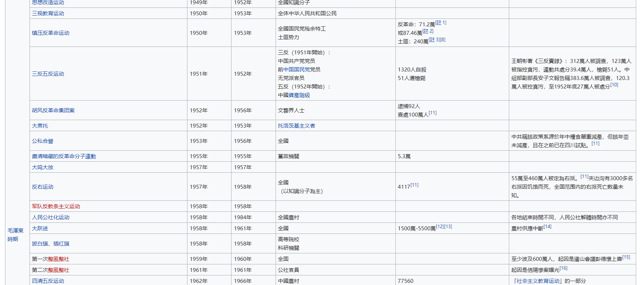The image size is (644, 285).
Task: Click 整風整社 link in 第一次 row
Action: pyautogui.click(x=59, y=259)
